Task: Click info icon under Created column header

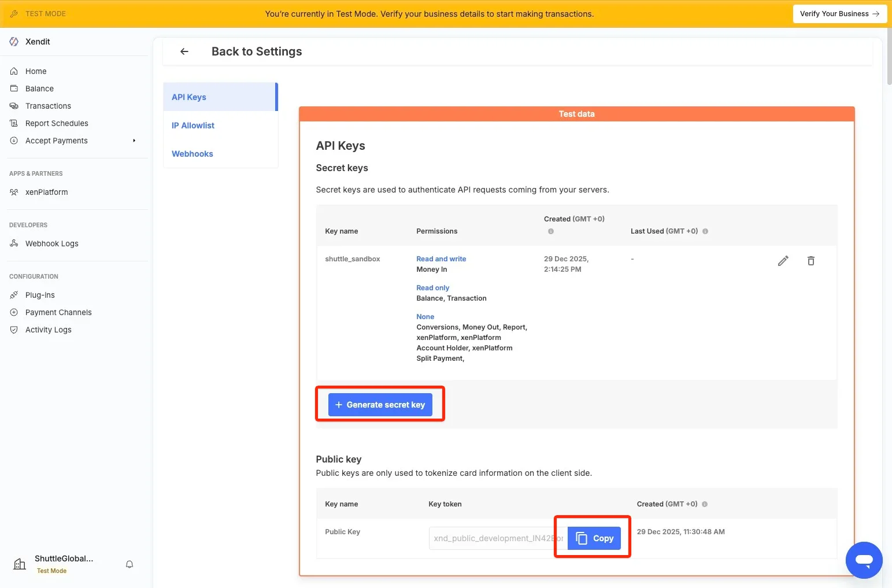Action: pos(550,231)
